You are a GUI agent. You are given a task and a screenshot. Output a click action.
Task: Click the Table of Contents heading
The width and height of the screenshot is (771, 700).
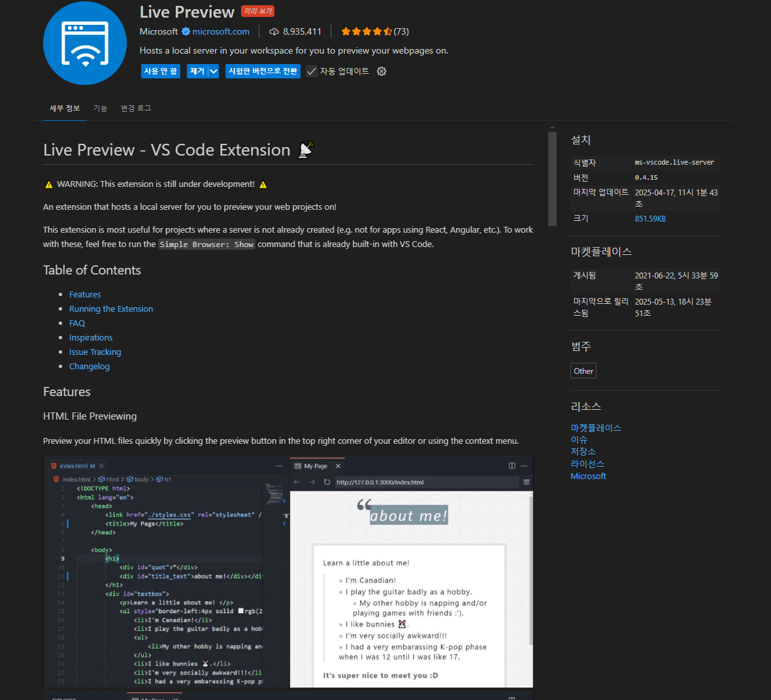[92, 270]
